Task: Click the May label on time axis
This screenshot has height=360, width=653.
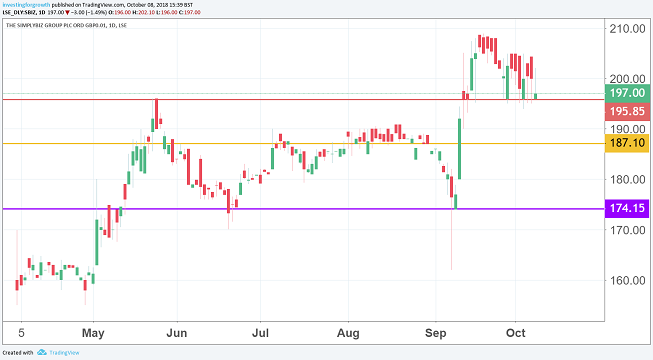Action: tap(93, 333)
